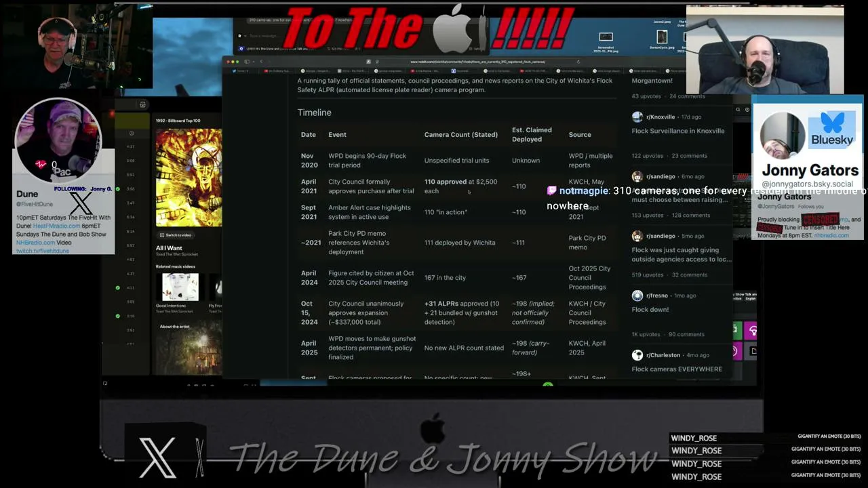The image size is (868, 488).
Task: Click the green check beside the 3:16 track
Action: (x=118, y=316)
